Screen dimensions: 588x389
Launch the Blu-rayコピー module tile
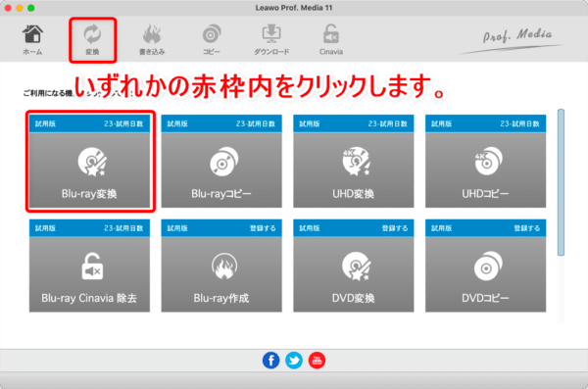[221, 161]
